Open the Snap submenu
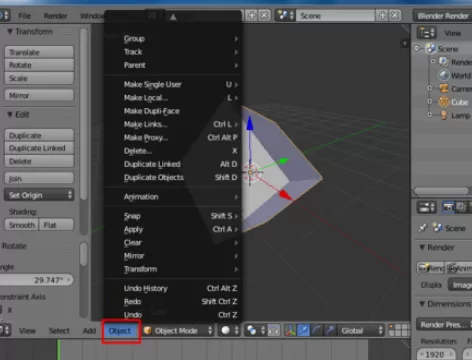This screenshot has height=360, width=472. click(173, 216)
